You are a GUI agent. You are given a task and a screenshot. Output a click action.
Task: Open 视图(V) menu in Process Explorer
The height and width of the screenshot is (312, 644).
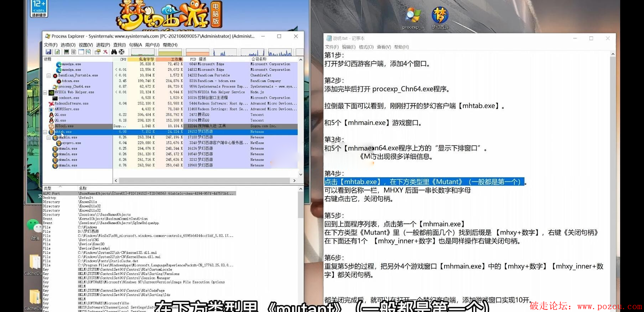[x=86, y=45]
